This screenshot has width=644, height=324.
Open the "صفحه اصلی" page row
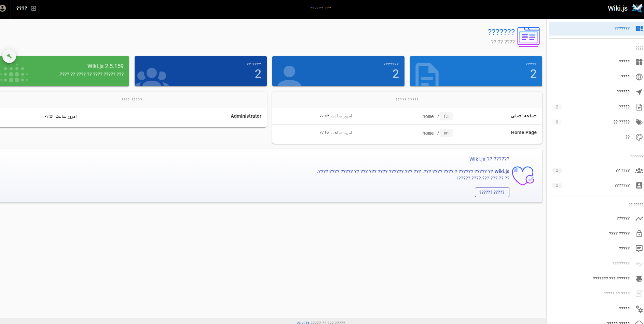[x=407, y=116]
